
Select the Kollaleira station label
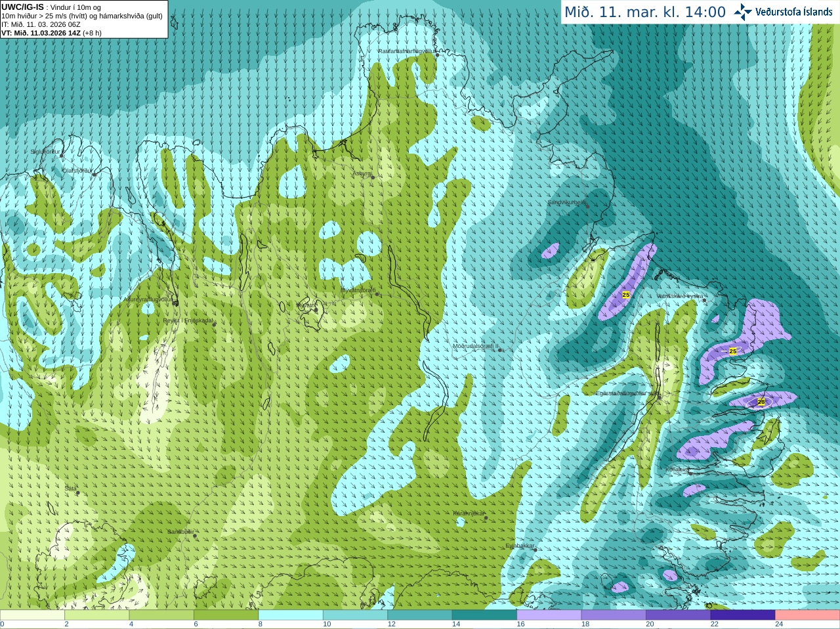click(677, 469)
